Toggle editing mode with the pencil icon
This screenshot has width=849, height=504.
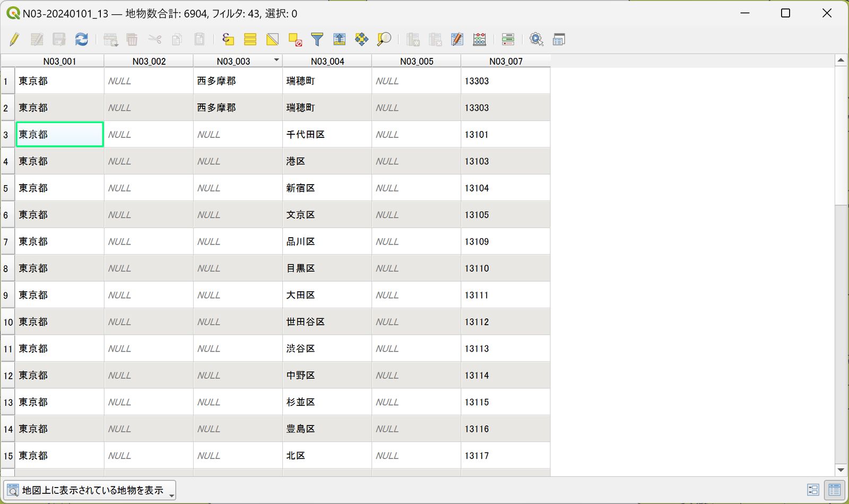(x=14, y=39)
